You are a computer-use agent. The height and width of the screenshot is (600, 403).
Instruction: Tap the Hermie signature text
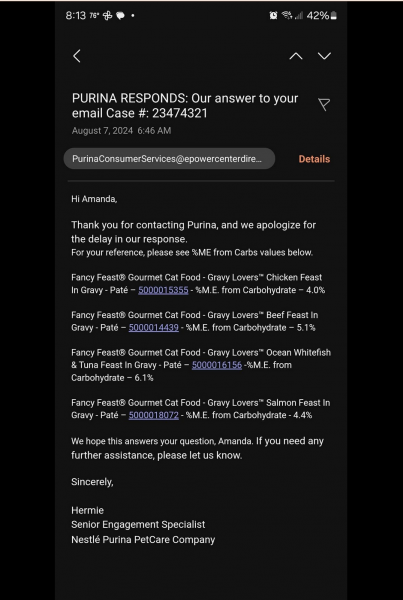coord(87,510)
